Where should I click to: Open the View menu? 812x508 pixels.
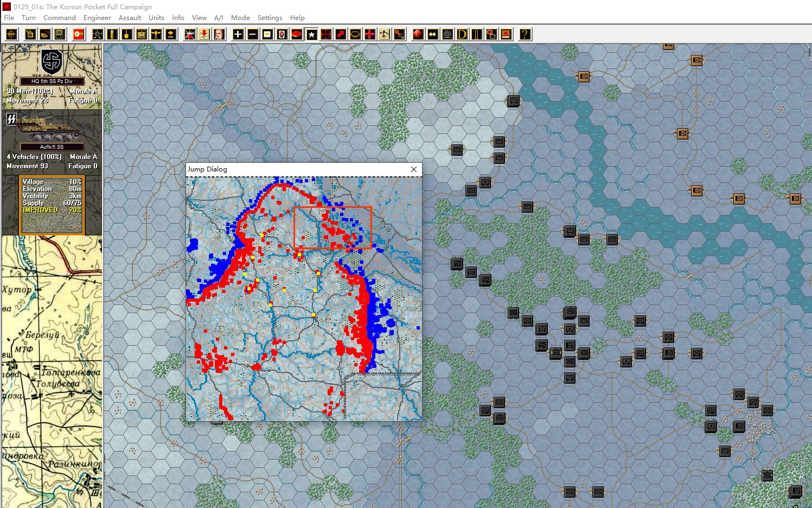[199, 17]
